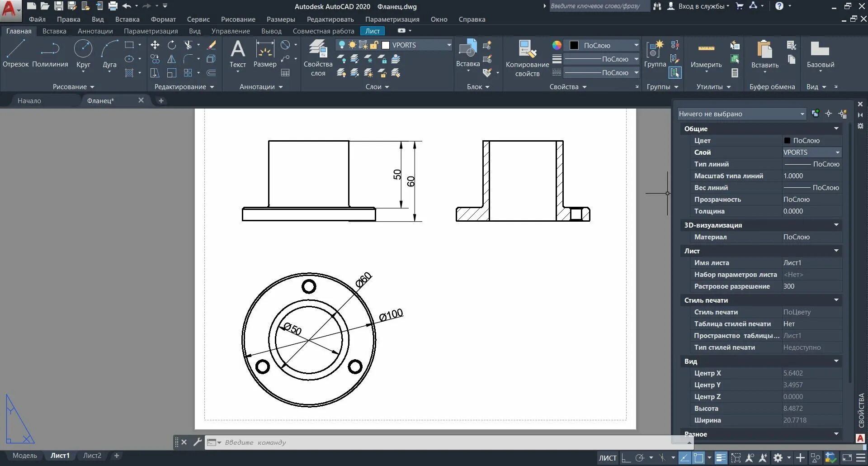The image size is (868, 466).
Task: Toggle the VPORTS layer lock icon
Action: 374,45
